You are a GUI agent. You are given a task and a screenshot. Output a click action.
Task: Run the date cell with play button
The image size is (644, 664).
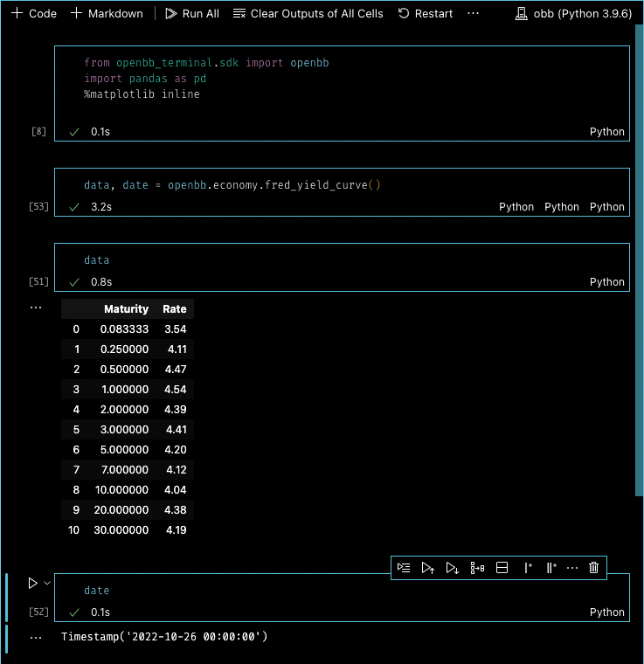coord(32,583)
